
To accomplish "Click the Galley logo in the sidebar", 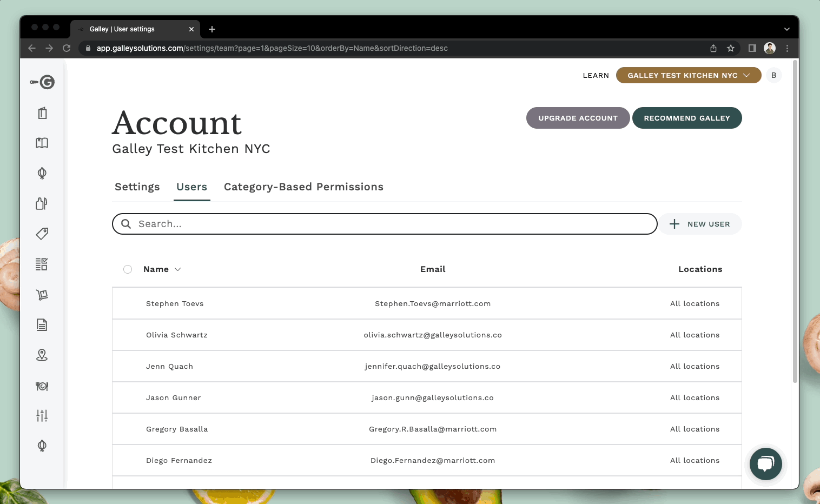I will pyautogui.click(x=42, y=82).
